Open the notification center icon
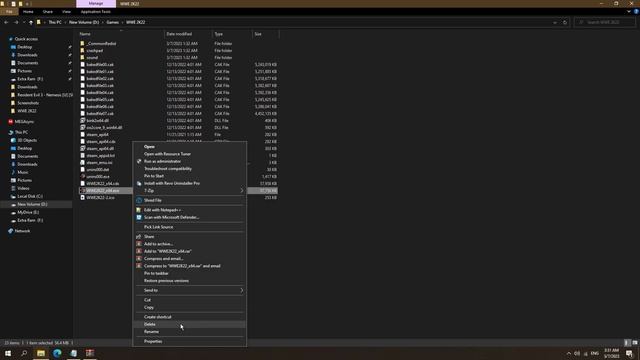Image resolution: width=640 pixels, height=360 pixels. coord(630,353)
